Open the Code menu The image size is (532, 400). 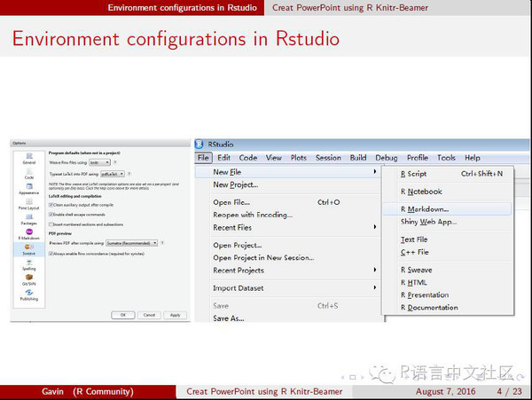(x=248, y=158)
